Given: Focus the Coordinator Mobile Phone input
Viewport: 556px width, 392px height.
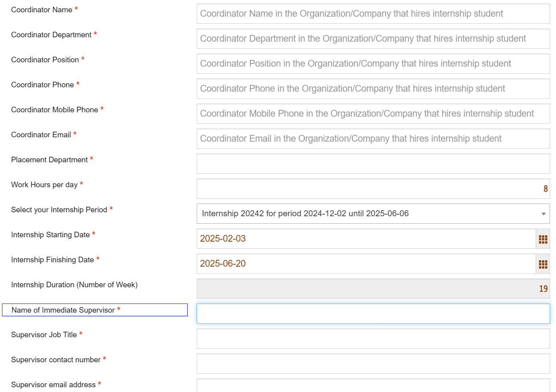Looking at the screenshot, I should pyautogui.click(x=373, y=114).
